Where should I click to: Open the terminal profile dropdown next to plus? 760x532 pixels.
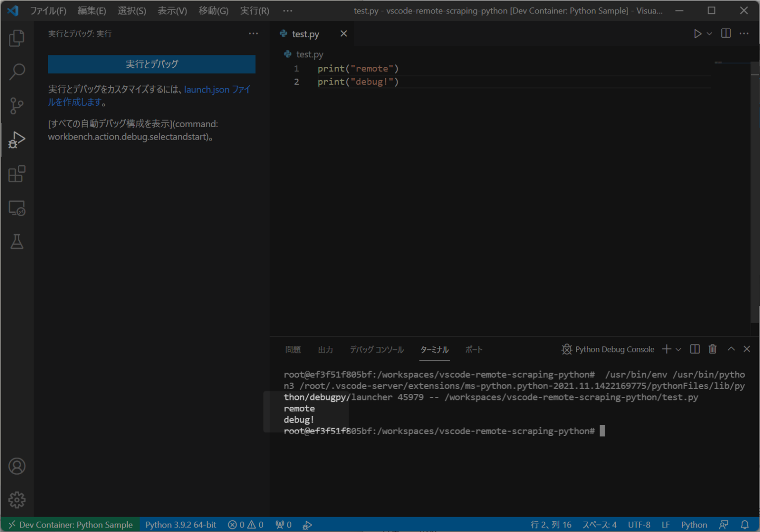[677, 349]
